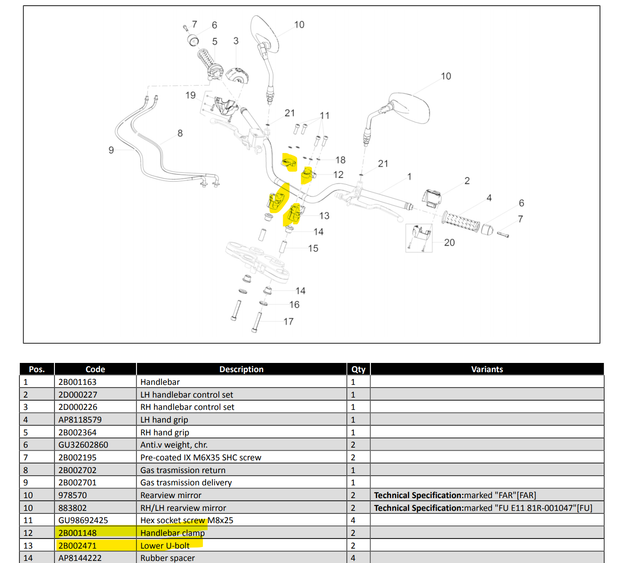Select 'Hex socket screw M8x25' description
This screenshot has width=640, height=563.
187,520
